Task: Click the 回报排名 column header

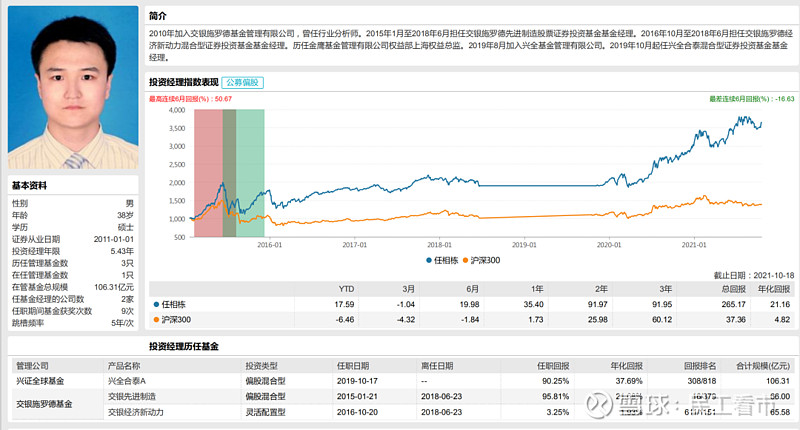Action: coord(700,366)
